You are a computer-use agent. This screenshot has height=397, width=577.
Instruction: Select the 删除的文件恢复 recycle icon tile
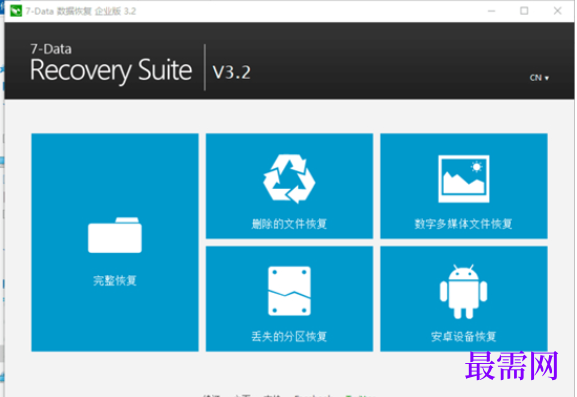pyautogui.click(x=289, y=186)
